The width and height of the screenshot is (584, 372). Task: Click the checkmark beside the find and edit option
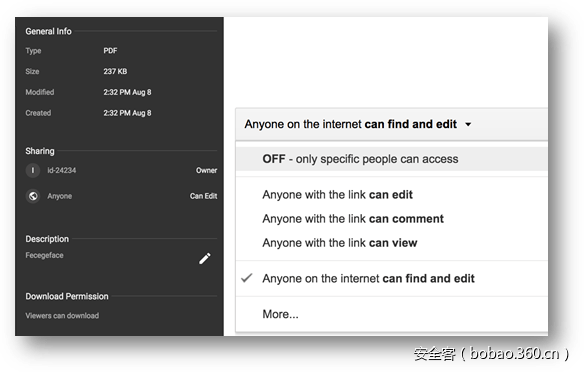coord(247,278)
